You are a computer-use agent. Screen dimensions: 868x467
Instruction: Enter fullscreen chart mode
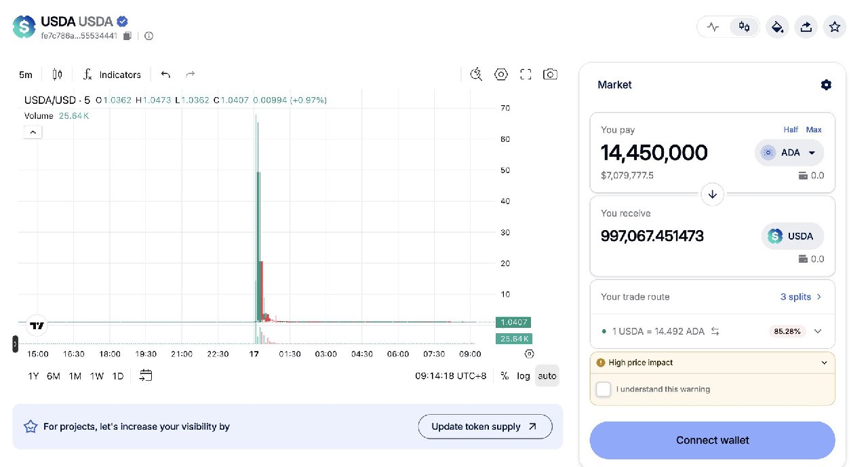(x=526, y=74)
